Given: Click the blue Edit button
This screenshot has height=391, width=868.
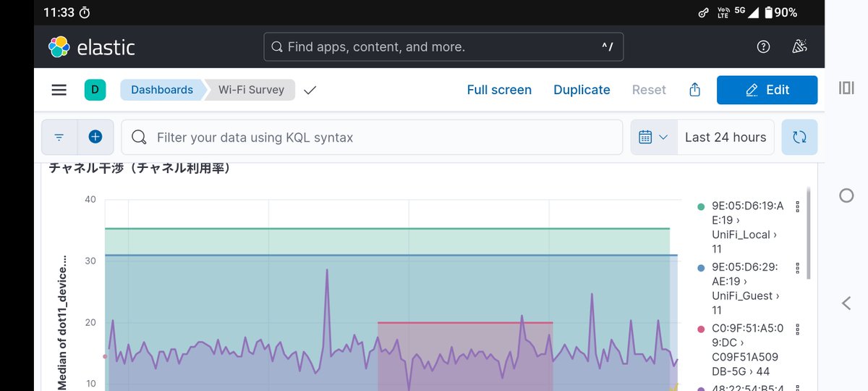Looking at the screenshot, I should [767, 90].
